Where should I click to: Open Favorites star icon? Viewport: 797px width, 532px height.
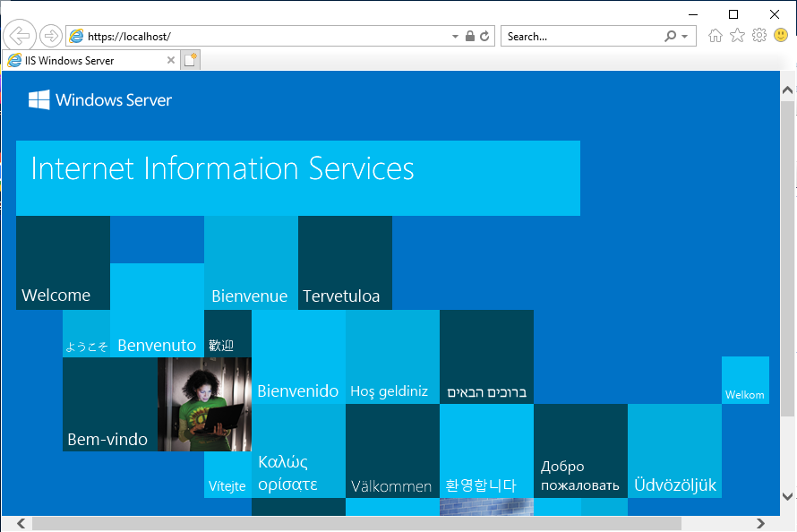(737, 36)
